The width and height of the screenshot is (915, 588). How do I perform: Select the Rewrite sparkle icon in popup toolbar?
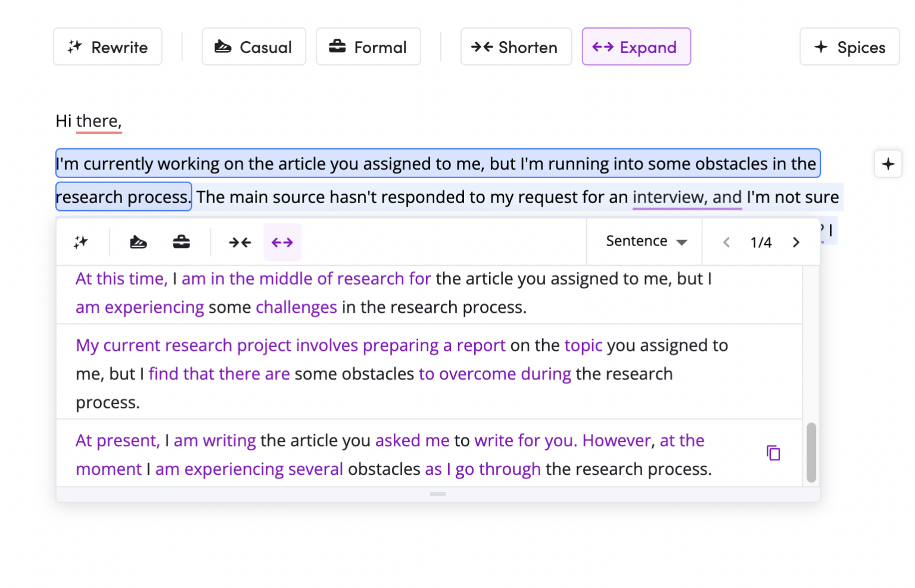click(x=81, y=242)
